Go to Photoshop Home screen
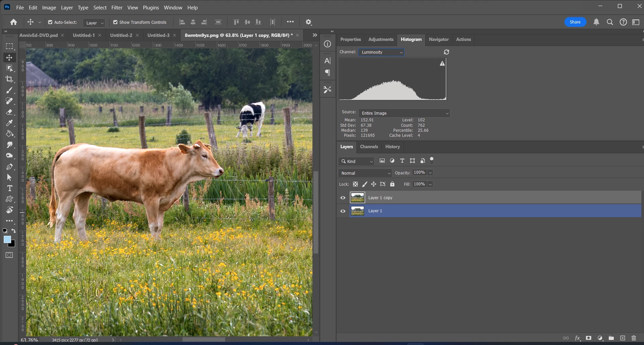The image size is (644, 345). (13, 22)
